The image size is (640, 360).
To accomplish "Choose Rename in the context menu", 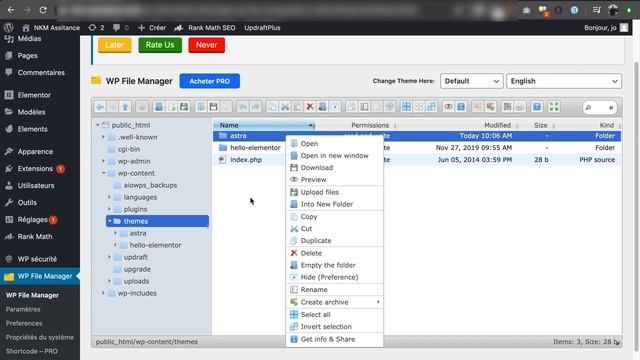I will point(335,289).
